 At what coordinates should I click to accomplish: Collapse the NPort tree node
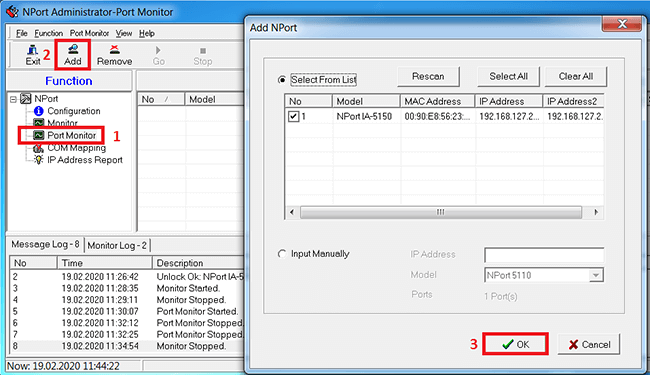click(x=13, y=99)
